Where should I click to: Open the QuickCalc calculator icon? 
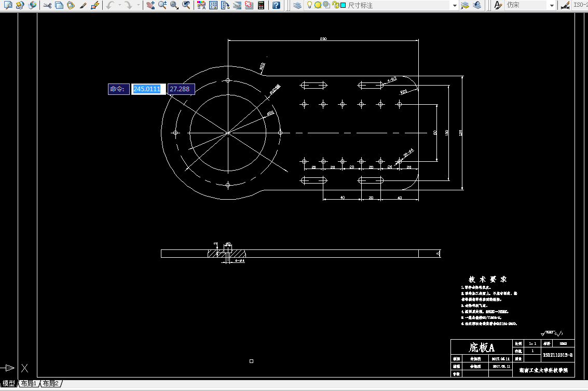(x=261, y=5)
